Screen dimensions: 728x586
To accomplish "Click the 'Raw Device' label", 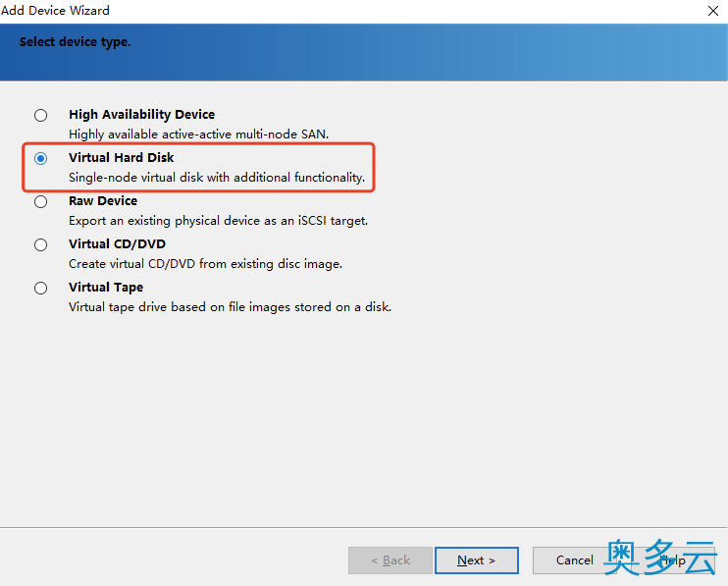I will click(103, 200).
